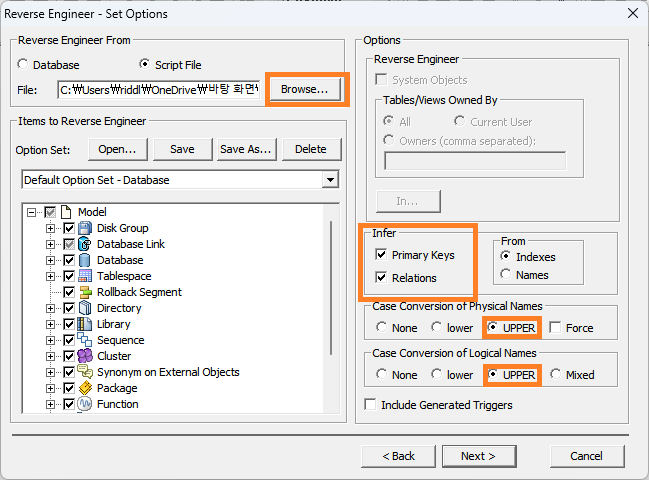Select the Rollback Segment tree label
This screenshot has height=480, width=649.
(139, 292)
